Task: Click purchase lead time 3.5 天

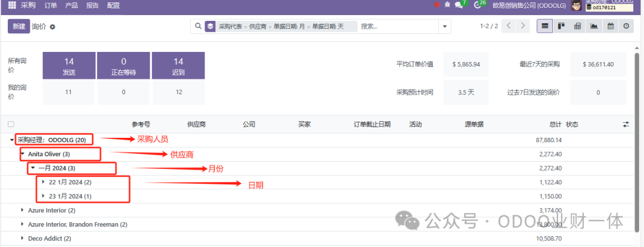Action: pyautogui.click(x=466, y=92)
